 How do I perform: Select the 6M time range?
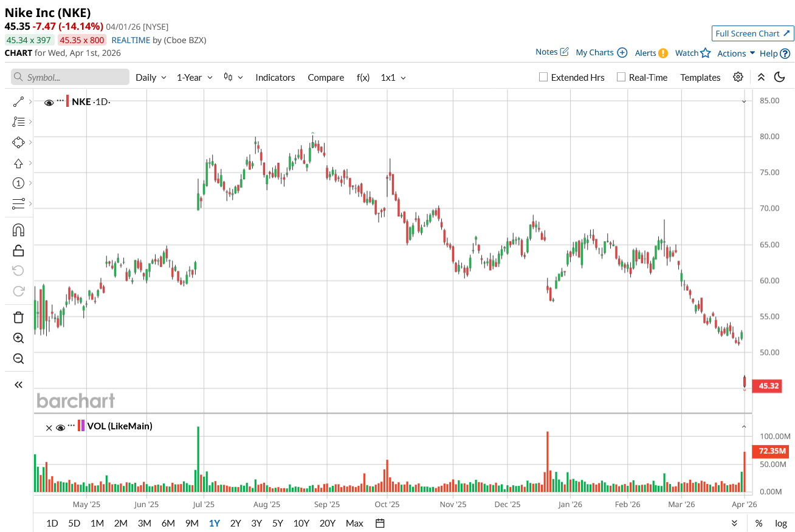coord(168,523)
